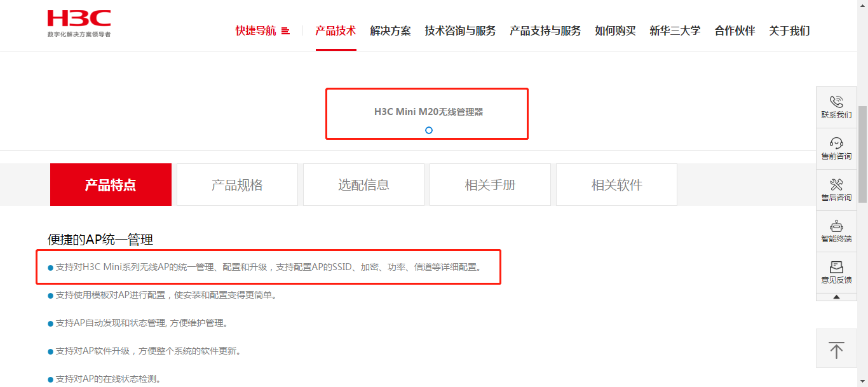Click the back-to-top arrow button
868x387 pixels.
coord(836,348)
